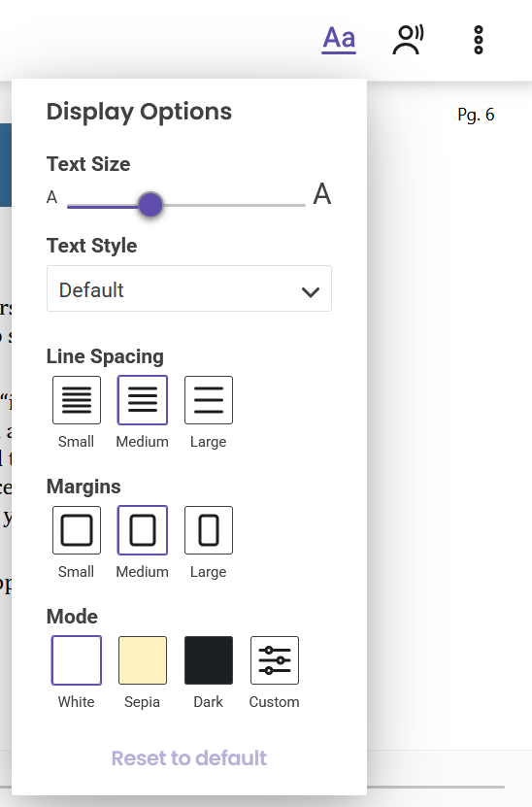Image resolution: width=532 pixels, height=807 pixels.
Task: Click the Text Style dropdown chevron arrow
Action: [x=311, y=291]
